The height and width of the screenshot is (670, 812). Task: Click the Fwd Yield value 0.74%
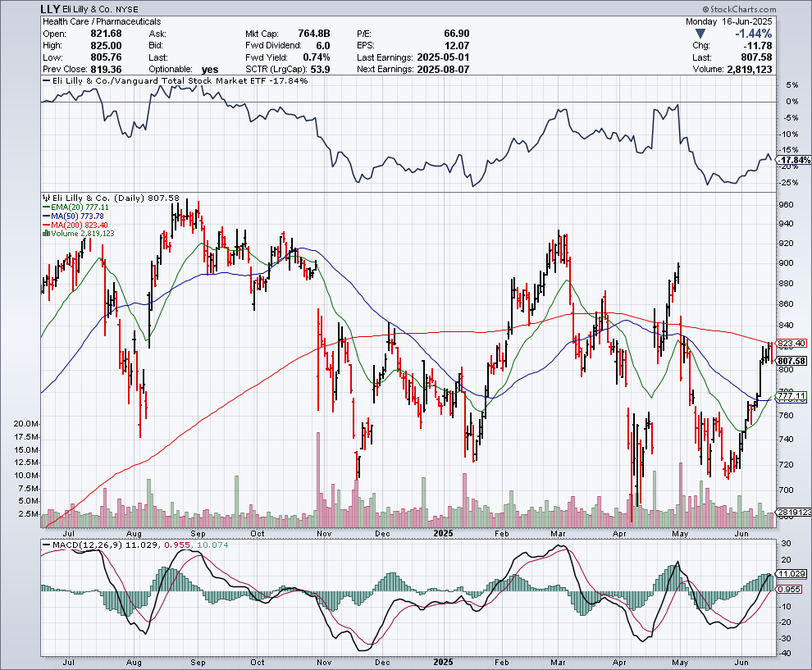click(x=317, y=57)
